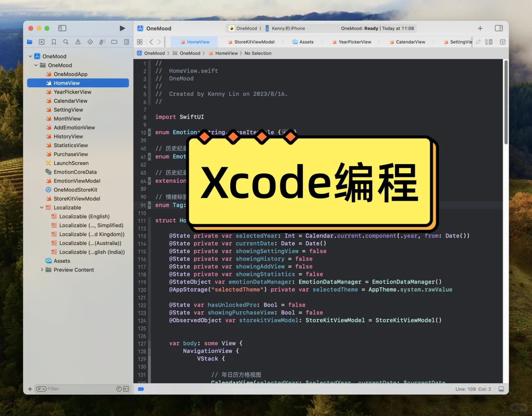Open the Find navigator magnifying glass

[65, 42]
